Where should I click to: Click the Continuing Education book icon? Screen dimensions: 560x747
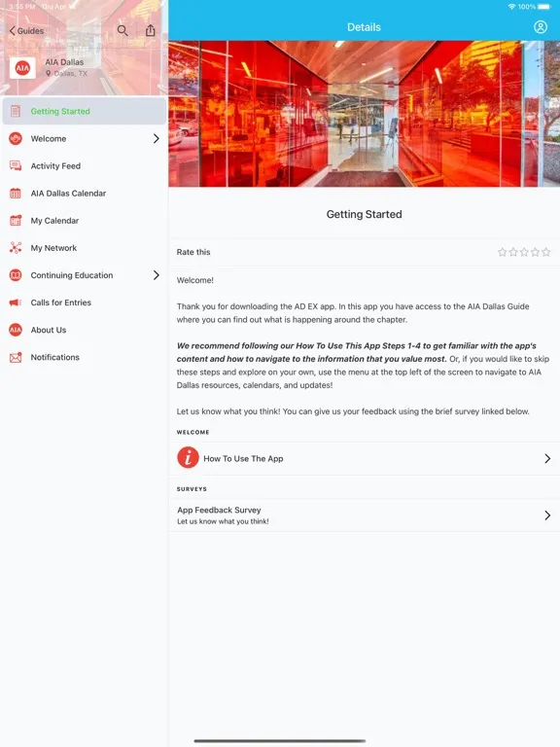[x=16, y=275]
